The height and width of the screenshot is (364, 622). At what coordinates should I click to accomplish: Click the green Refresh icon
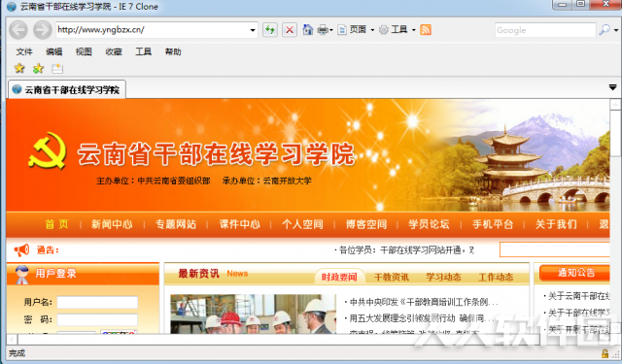270,30
